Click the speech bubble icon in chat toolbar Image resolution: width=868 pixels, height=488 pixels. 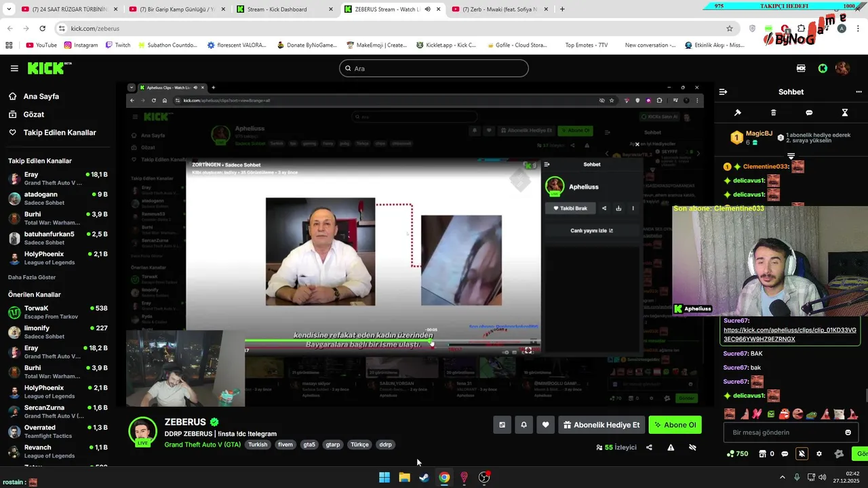point(809,113)
